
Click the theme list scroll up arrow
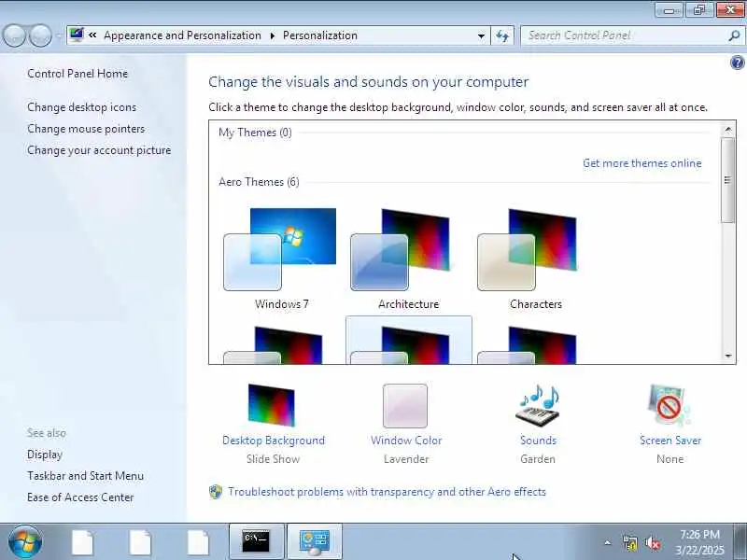(x=728, y=130)
